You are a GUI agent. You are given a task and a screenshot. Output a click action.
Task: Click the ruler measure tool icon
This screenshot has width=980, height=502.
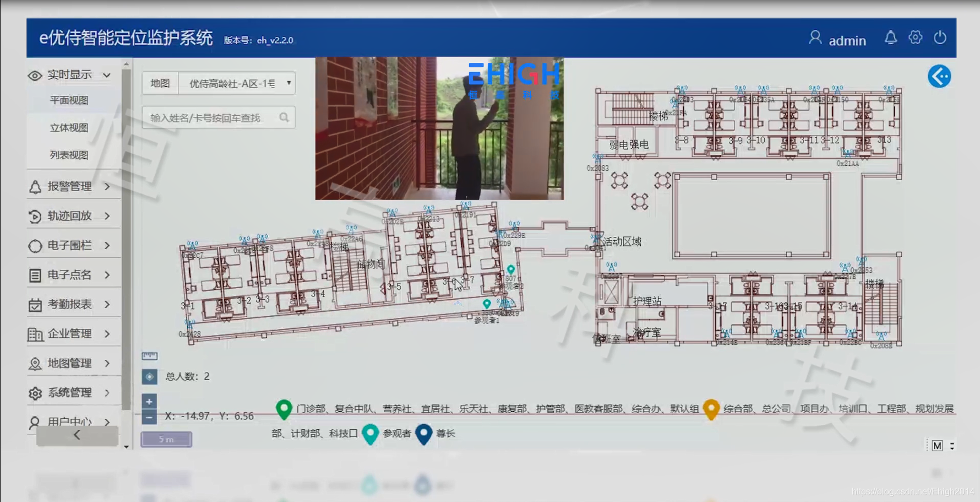coord(149,355)
